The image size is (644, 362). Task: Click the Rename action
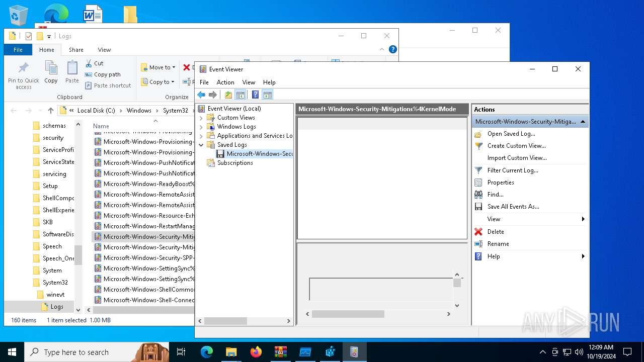click(x=498, y=244)
